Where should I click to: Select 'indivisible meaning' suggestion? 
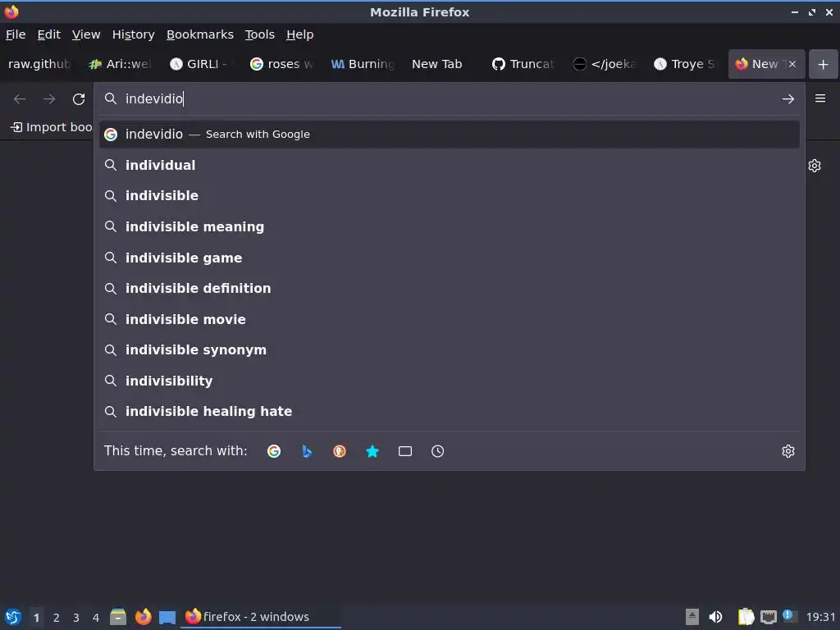pos(450,226)
